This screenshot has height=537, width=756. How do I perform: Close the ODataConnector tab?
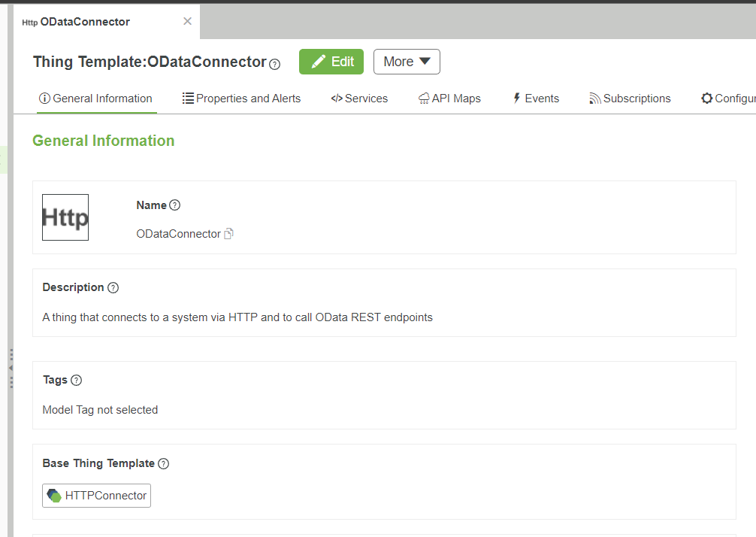click(187, 21)
